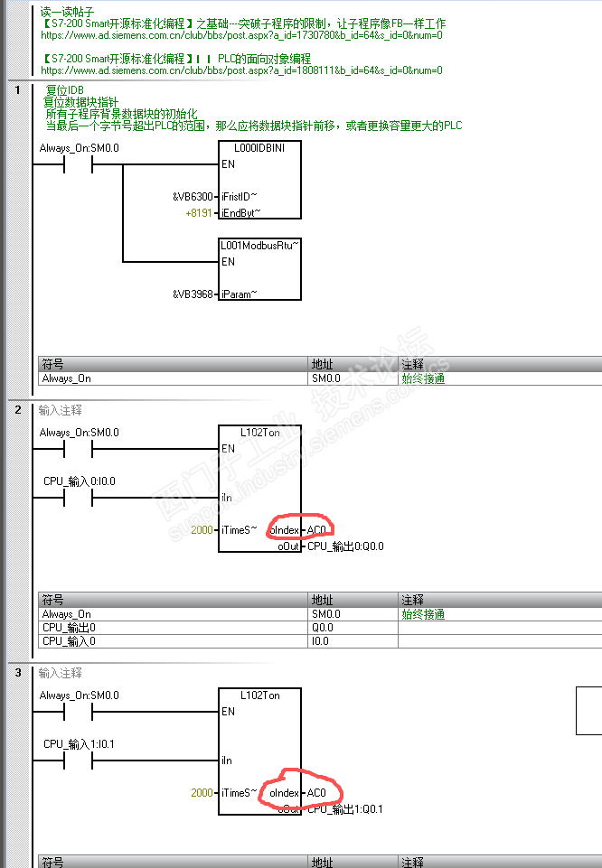Select the Always_On:SM0.0 contact in network 1
This screenshot has width=602, height=868.
pyautogui.click(x=79, y=164)
